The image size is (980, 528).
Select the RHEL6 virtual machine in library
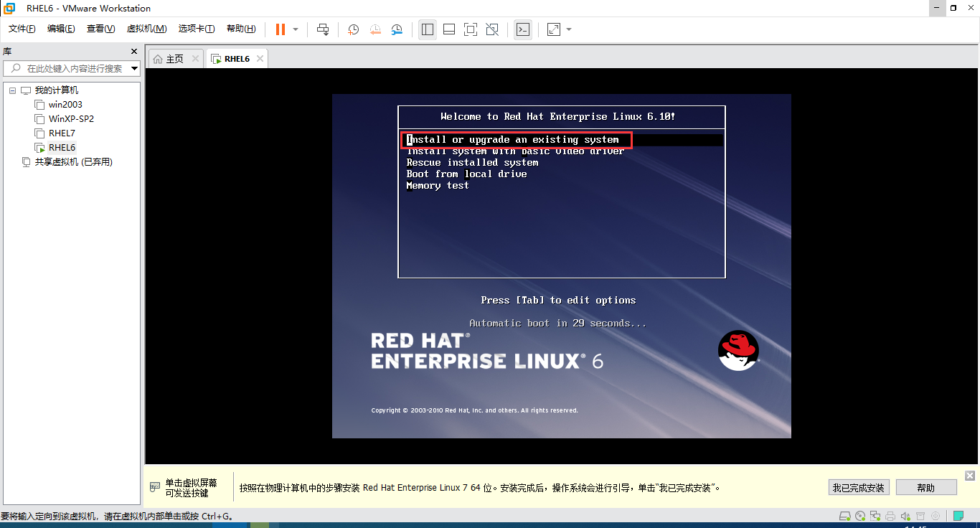coord(62,148)
